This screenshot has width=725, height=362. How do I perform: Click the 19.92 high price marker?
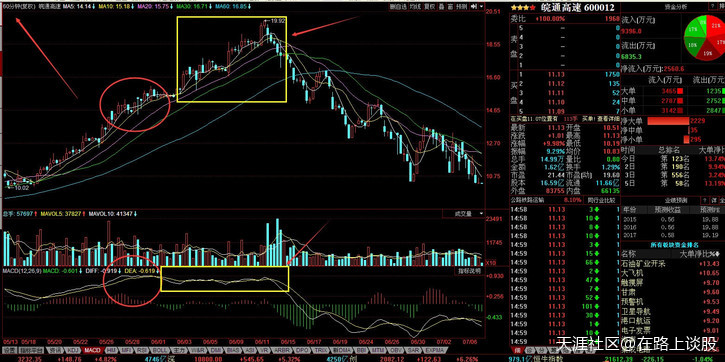click(278, 20)
